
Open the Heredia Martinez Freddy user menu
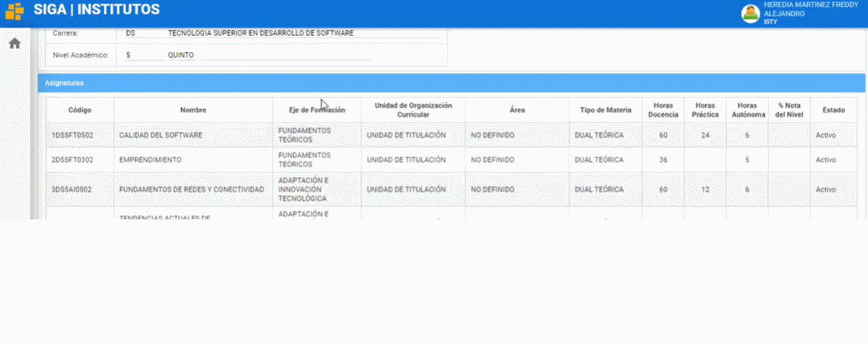[x=810, y=14]
